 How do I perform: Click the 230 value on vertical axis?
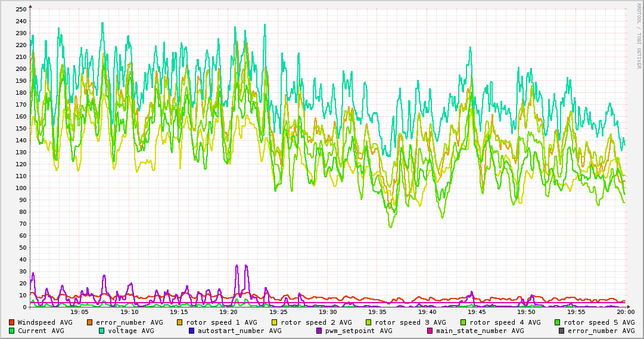coord(21,33)
